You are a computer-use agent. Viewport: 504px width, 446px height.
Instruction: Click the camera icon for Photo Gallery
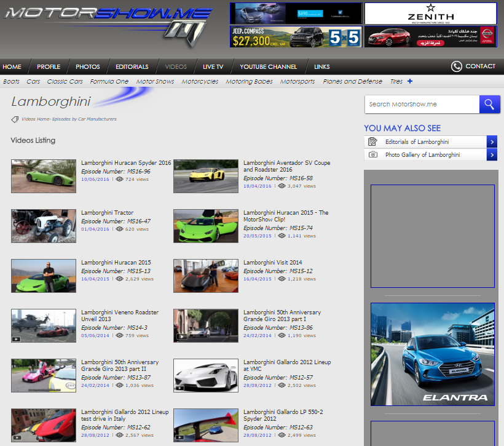[372, 155]
